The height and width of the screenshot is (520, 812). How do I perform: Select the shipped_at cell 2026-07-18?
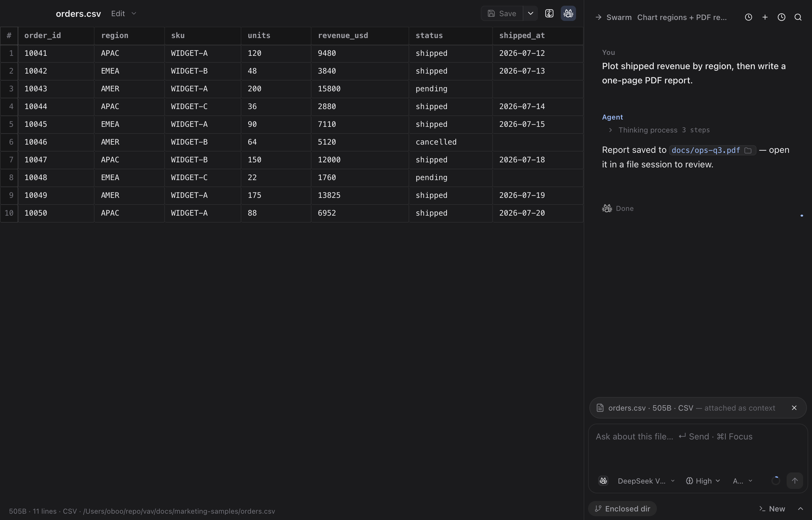point(538,160)
